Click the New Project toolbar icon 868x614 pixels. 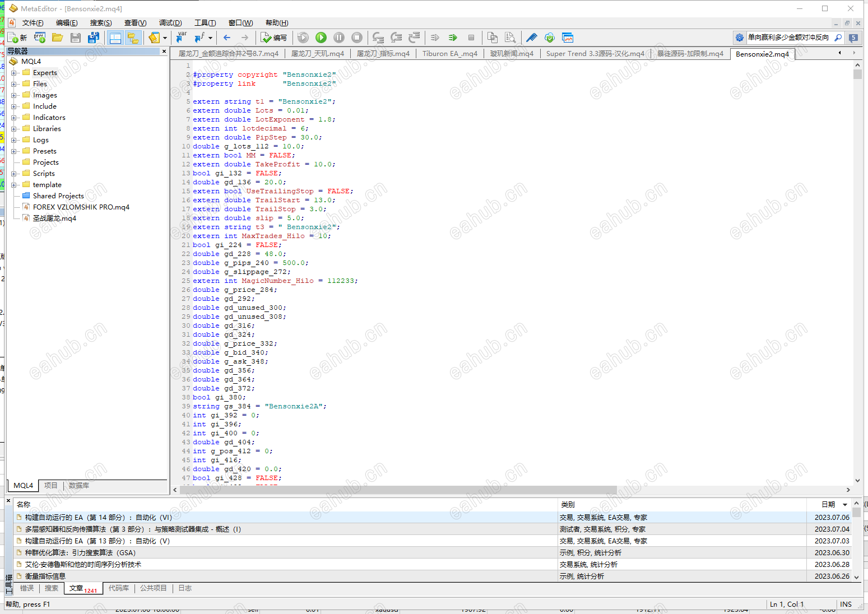pyautogui.click(x=40, y=38)
